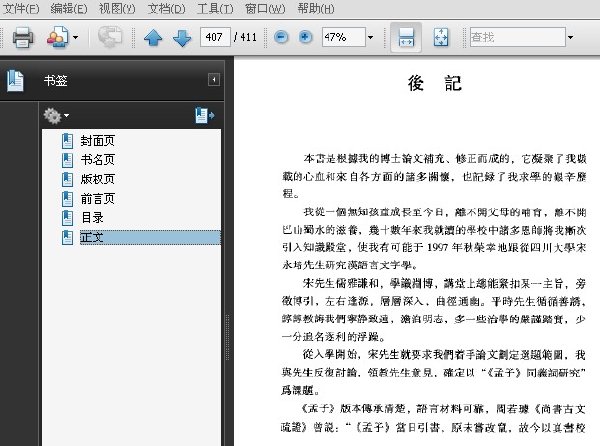Select the 封面页 bookmark
The height and width of the screenshot is (446, 600).
click(x=98, y=141)
